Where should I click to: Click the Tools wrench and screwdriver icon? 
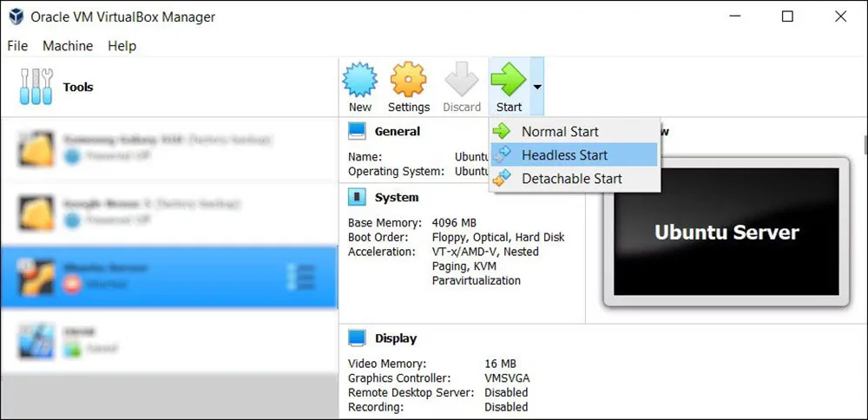pos(36,87)
